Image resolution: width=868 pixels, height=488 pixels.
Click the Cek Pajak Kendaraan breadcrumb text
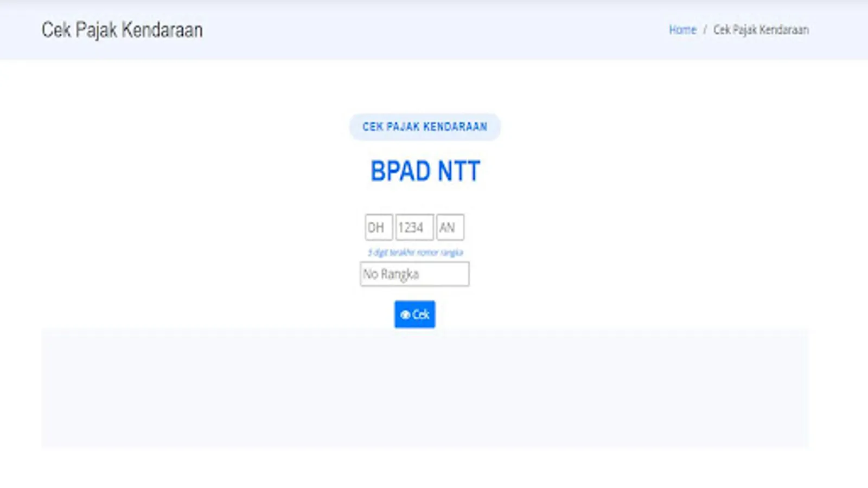[761, 30]
